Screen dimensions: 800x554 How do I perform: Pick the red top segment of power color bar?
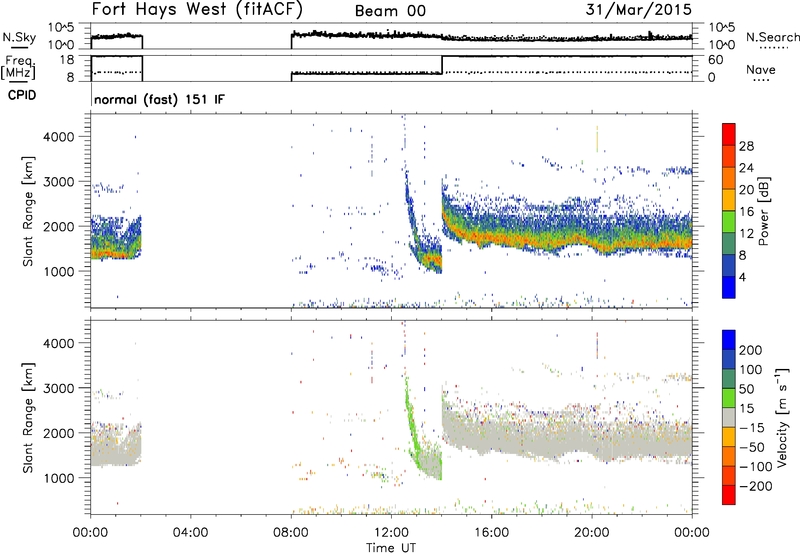click(x=729, y=134)
